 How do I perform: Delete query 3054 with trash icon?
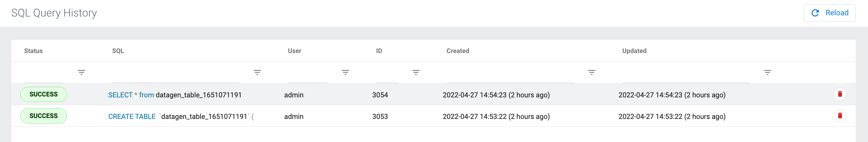pos(840,94)
